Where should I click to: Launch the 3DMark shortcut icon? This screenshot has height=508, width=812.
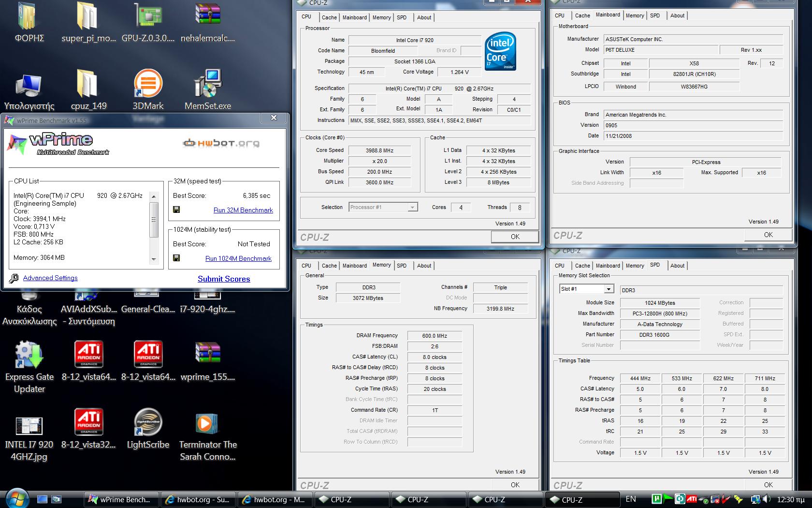coord(148,83)
